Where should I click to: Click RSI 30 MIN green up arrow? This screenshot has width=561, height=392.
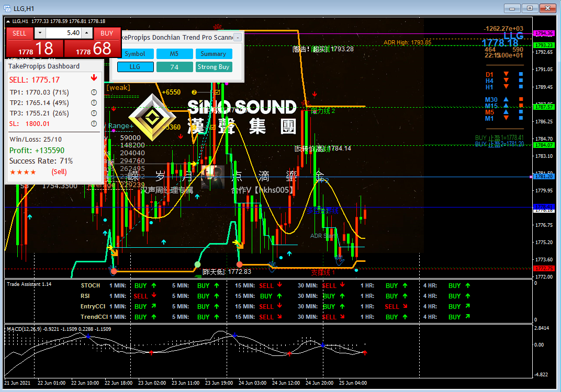pos(342,296)
